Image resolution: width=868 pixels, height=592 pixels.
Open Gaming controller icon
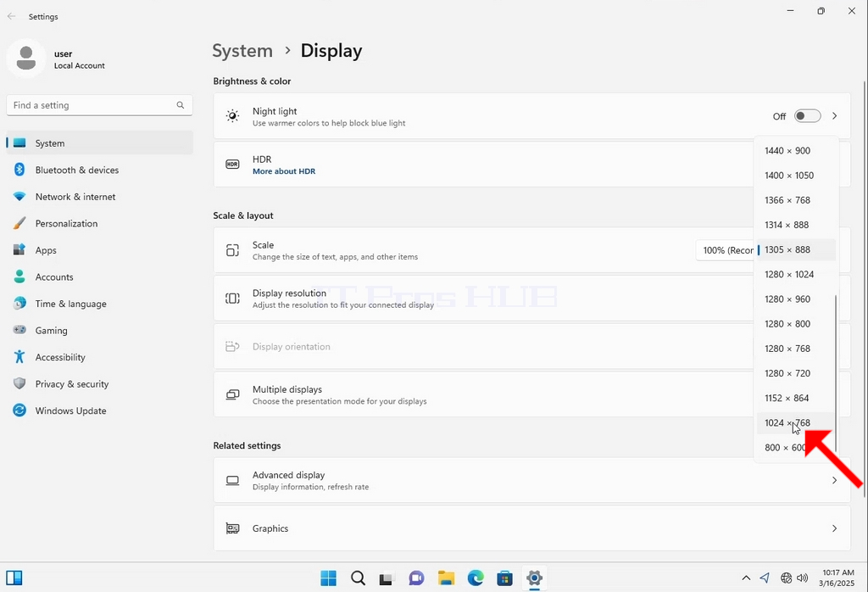19,330
